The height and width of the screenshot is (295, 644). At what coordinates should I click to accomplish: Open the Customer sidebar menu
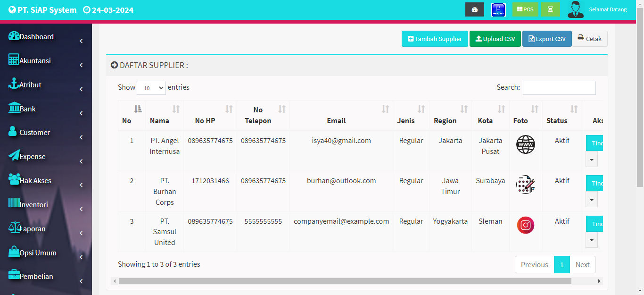[x=46, y=133]
